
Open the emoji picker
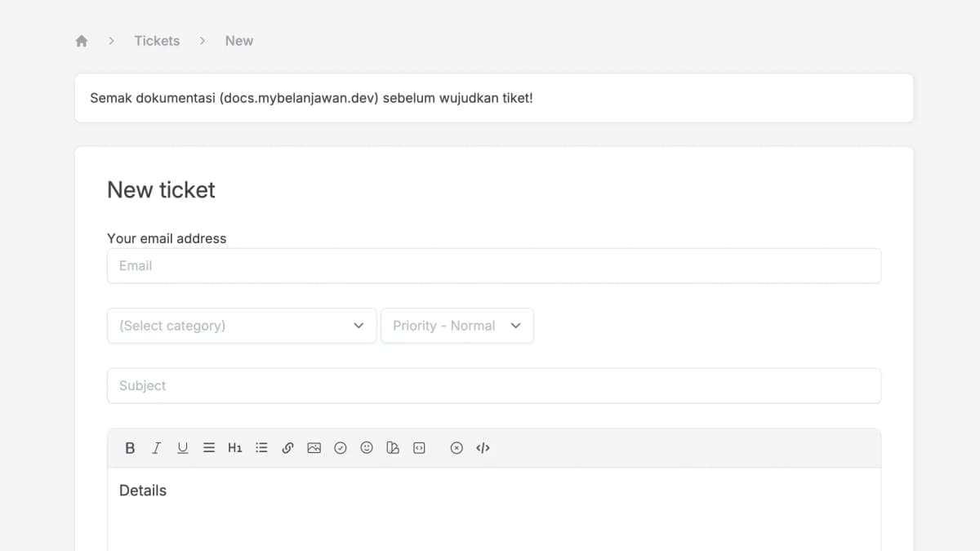click(x=367, y=448)
